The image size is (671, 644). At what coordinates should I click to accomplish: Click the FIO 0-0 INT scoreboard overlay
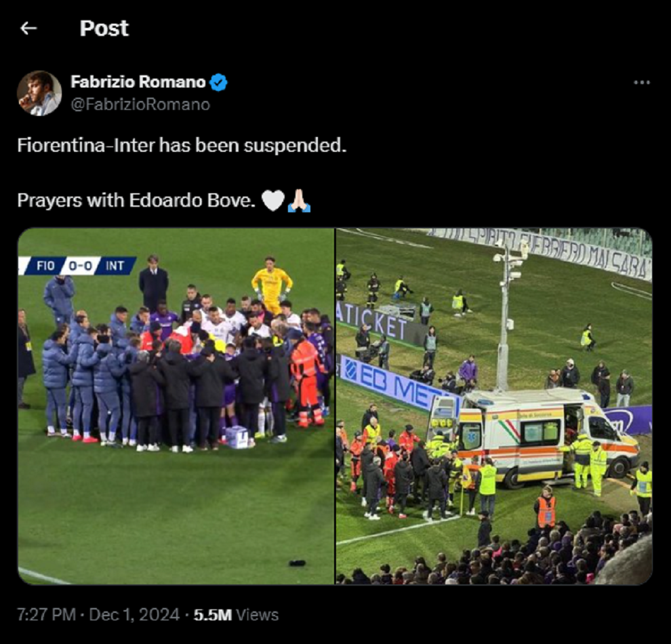77,266
